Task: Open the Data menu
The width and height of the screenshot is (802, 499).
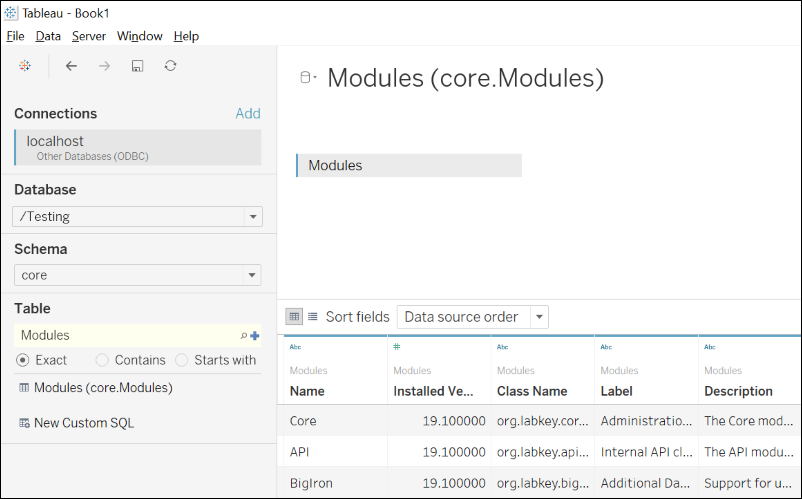Action: (x=48, y=36)
